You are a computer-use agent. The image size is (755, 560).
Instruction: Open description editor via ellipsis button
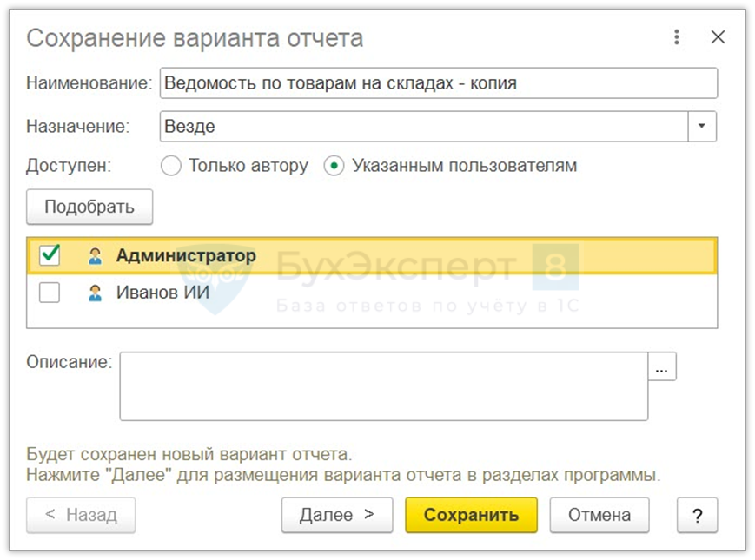662,367
